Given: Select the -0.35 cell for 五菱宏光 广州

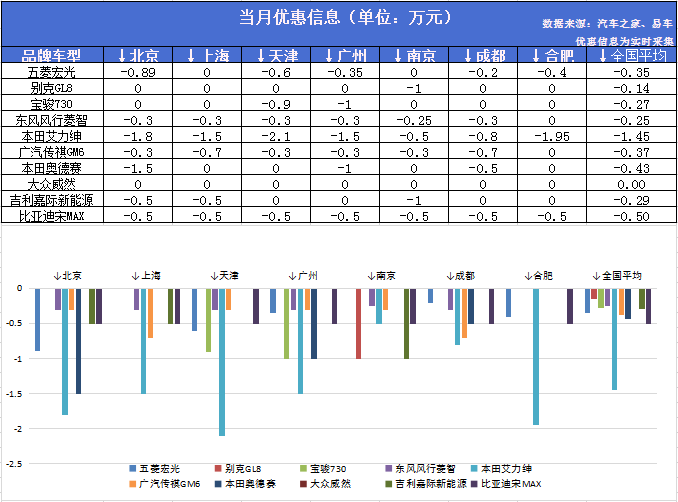Looking at the screenshot, I should point(345,72).
